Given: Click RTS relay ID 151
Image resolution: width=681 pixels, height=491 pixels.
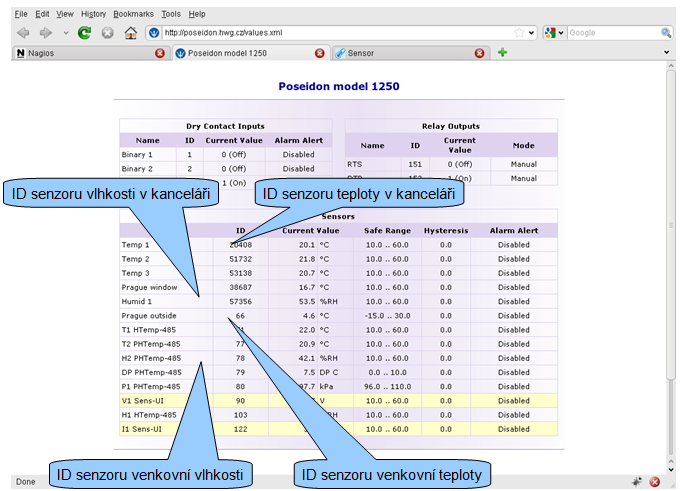Looking at the screenshot, I should click(415, 164).
